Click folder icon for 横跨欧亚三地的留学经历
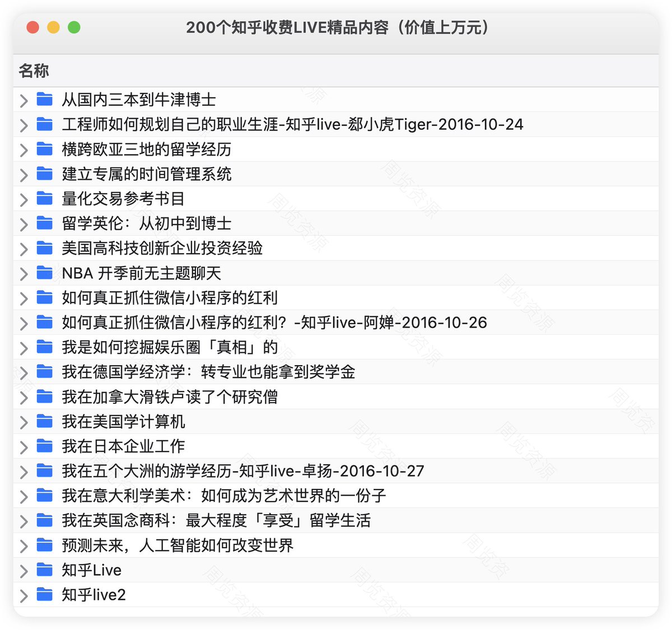Image resolution: width=672 pixels, height=630 pixels. pyautogui.click(x=45, y=149)
